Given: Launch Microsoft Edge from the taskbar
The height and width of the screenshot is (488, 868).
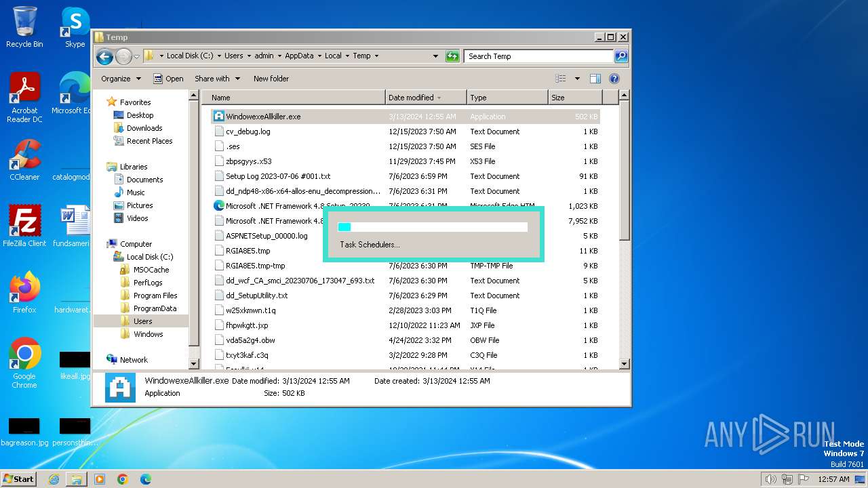Looking at the screenshot, I should 145,479.
